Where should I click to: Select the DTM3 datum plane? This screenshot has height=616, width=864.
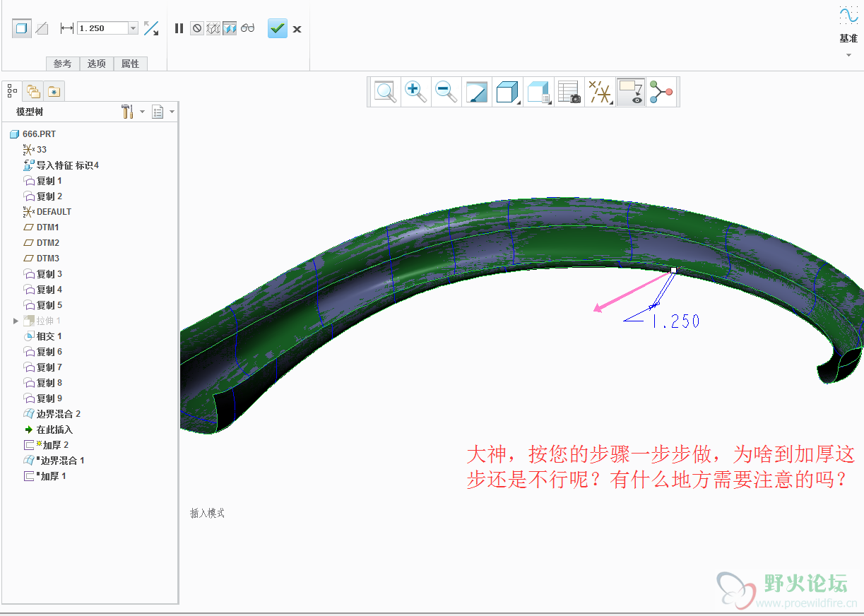pos(47,259)
